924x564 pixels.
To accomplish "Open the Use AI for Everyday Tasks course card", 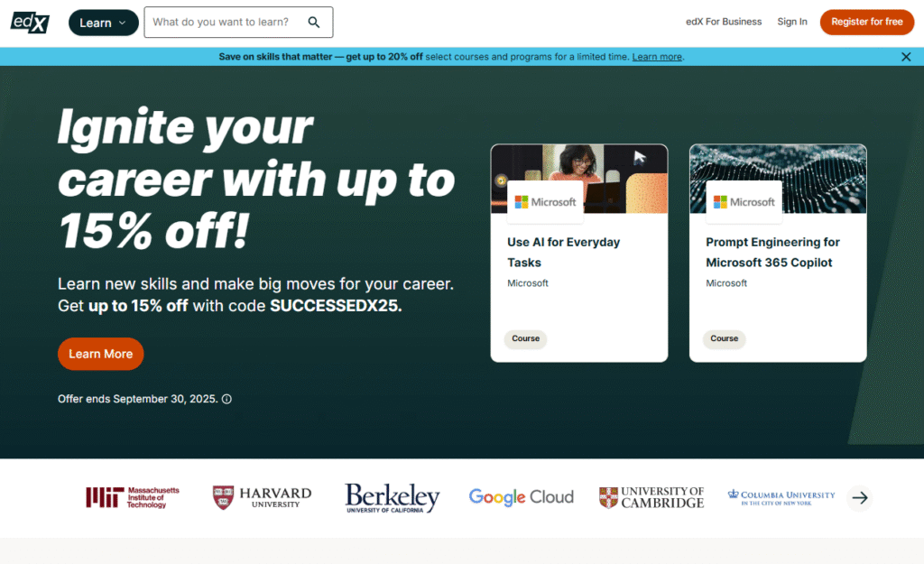I will [x=579, y=253].
